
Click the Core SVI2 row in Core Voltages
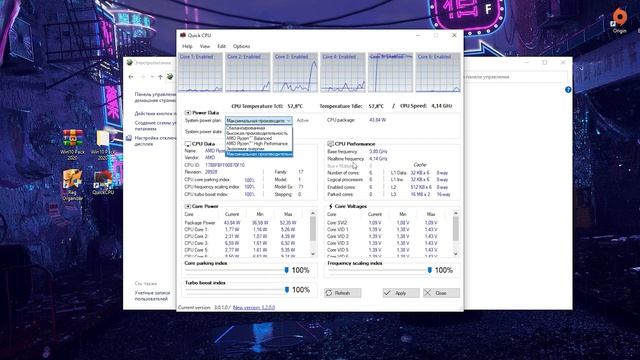coord(389,223)
